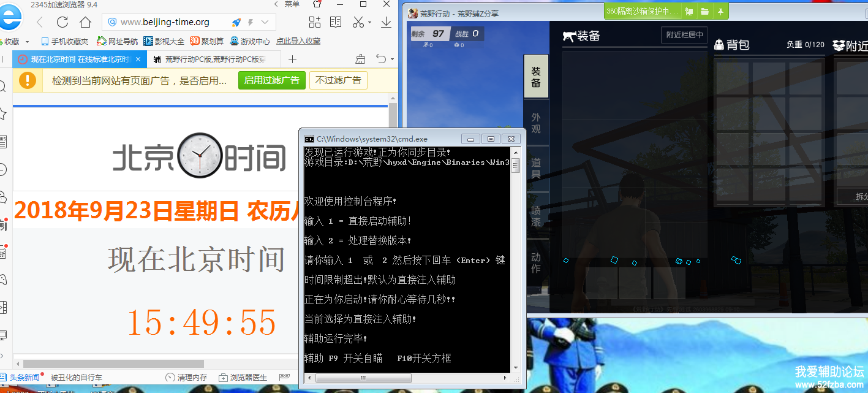
Task: Click the shield icon in the address bar
Action: (112, 22)
